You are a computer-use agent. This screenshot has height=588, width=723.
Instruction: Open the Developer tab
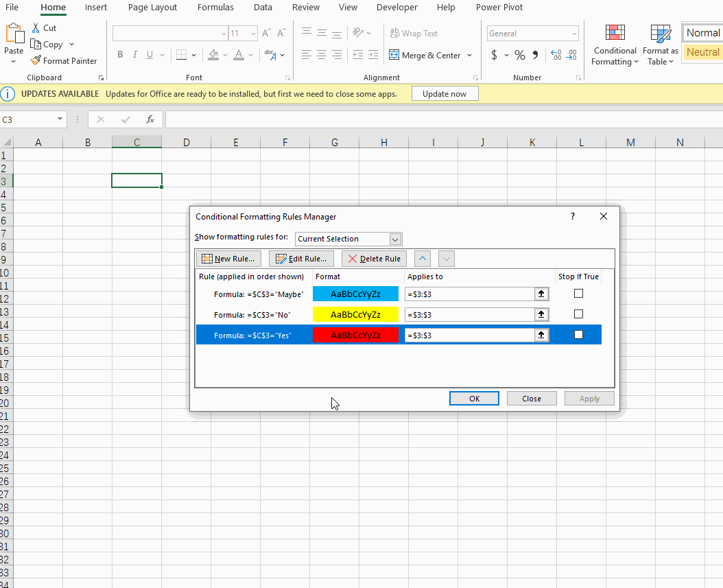[396, 8]
